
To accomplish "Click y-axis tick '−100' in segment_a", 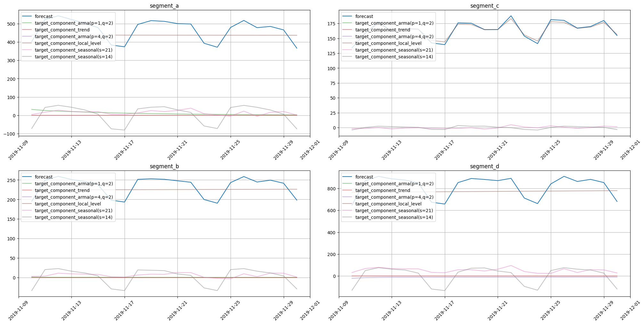I will (x=10, y=134).
